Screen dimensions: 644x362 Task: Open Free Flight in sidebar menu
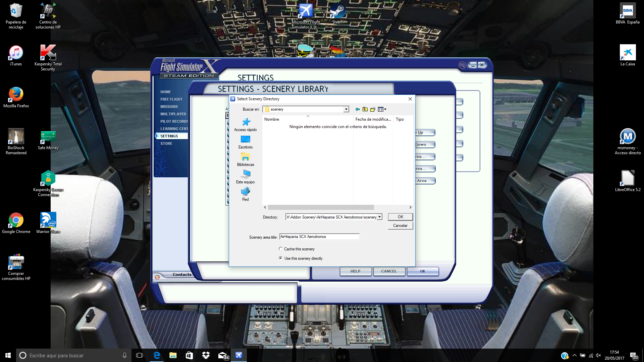(171, 99)
